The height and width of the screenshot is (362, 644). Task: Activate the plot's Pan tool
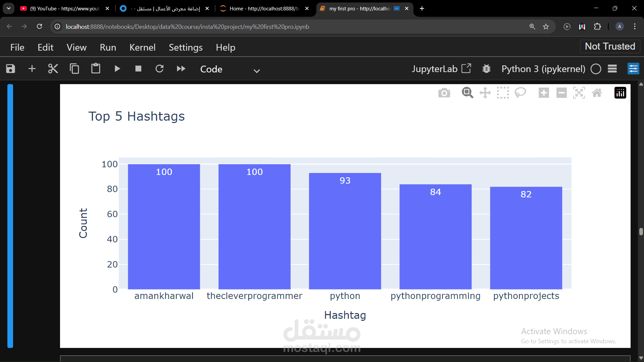[485, 93]
